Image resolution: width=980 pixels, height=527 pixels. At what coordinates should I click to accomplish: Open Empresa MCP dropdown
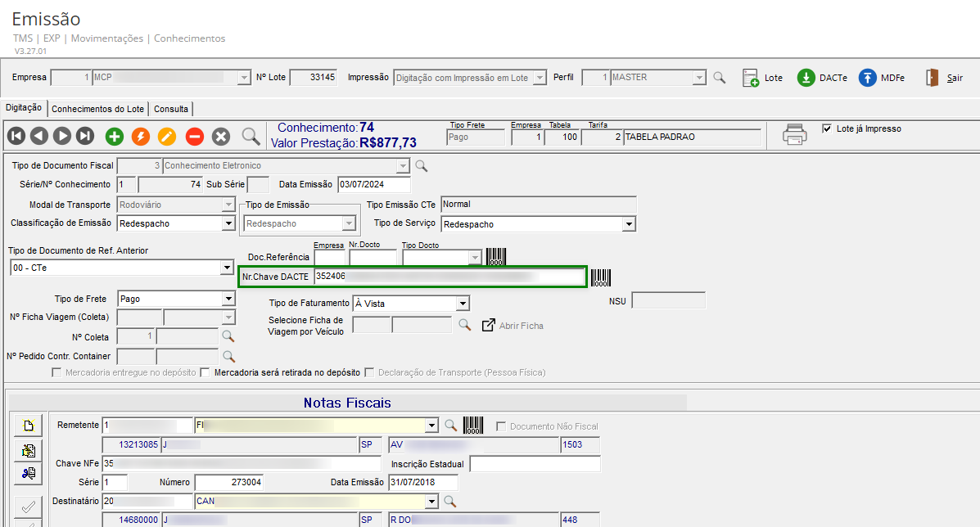(x=244, y=78)
